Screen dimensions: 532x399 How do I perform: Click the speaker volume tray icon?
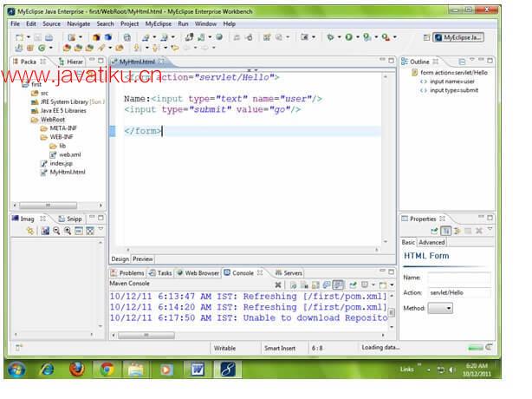click(451, 370)
